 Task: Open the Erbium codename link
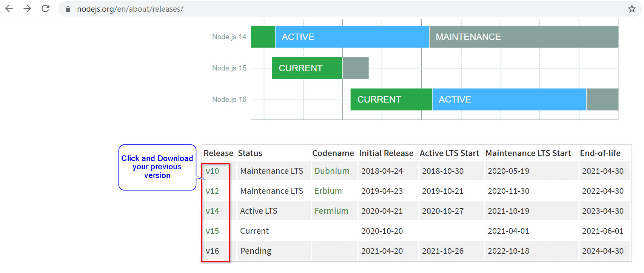tap(328, 191)
